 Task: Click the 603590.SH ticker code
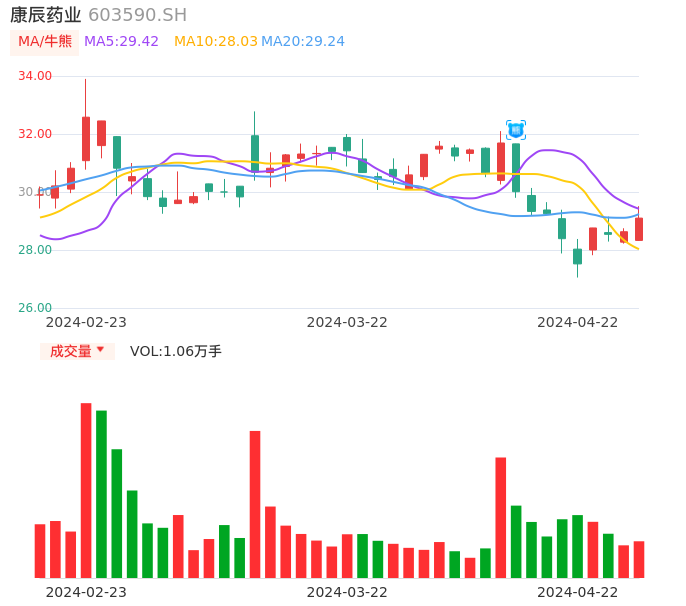click(137, 15)
